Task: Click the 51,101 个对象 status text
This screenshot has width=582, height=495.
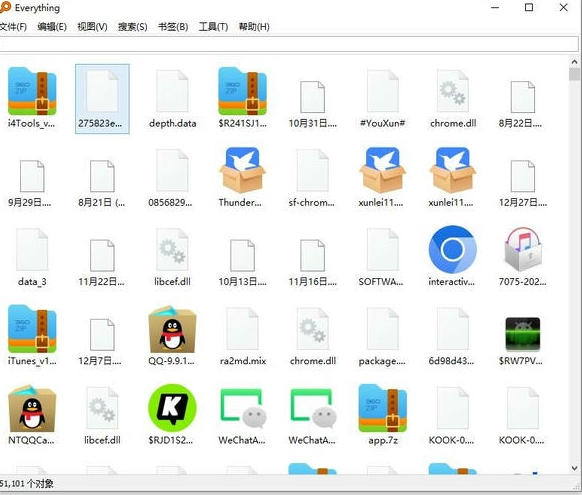Action: 27,483
